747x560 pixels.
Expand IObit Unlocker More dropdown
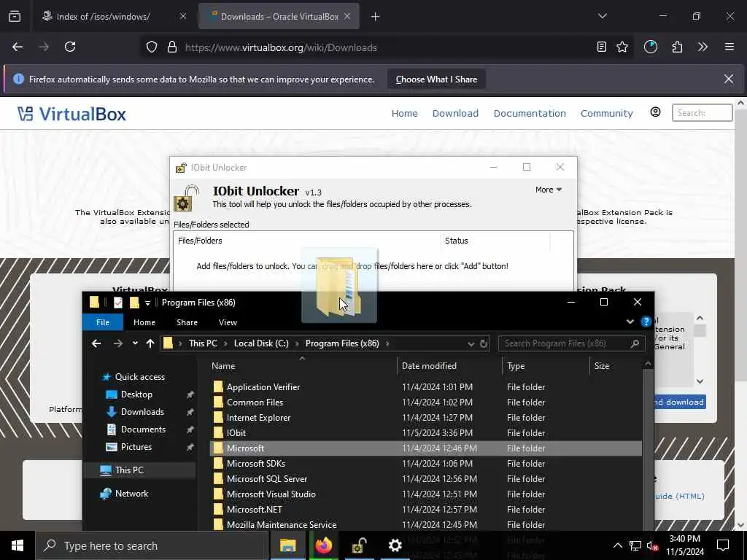pos(549,190)
